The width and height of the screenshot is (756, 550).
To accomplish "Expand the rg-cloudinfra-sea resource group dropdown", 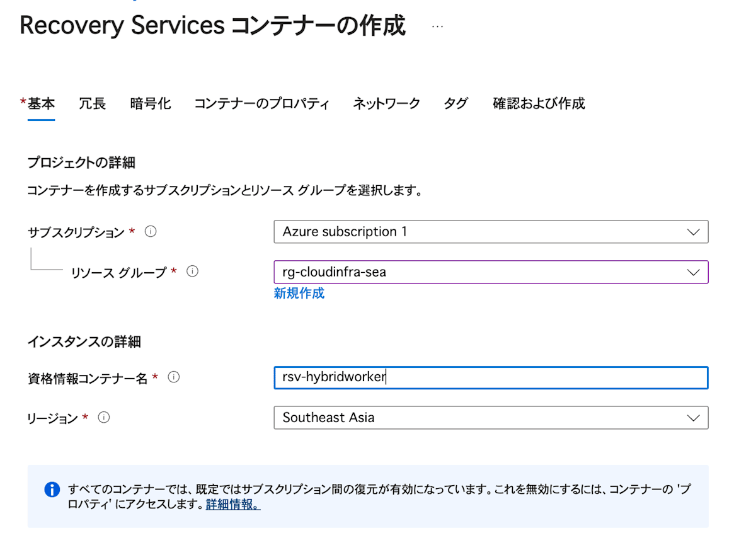I will [491, 272].
